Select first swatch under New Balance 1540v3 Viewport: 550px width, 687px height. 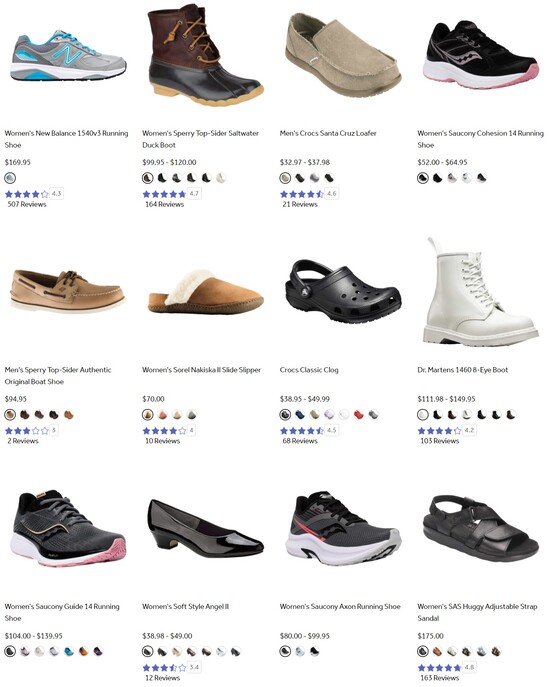(10, 178)
